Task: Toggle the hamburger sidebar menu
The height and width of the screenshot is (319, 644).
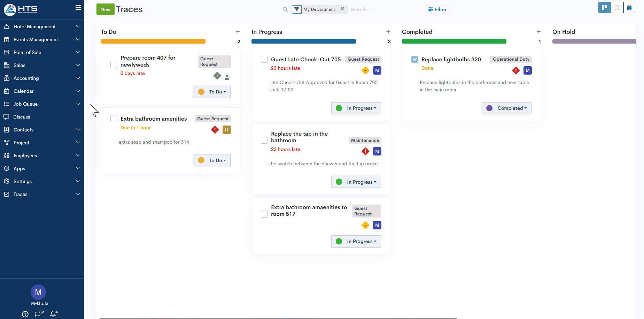Action: point(78,7)
